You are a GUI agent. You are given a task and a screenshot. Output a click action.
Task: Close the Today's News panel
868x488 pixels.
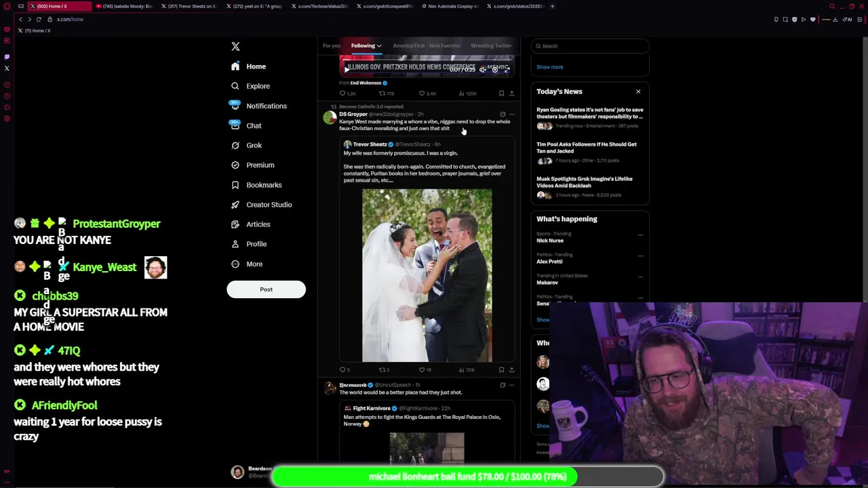638,91
